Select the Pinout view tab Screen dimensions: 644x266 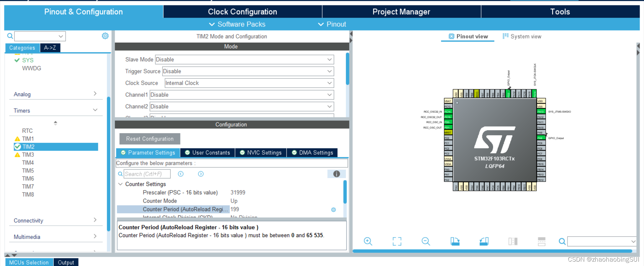click(x=468, y=36)
